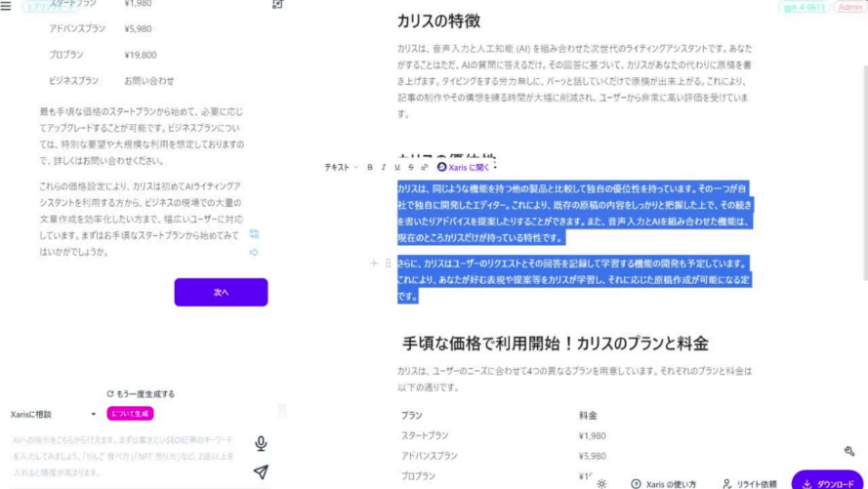Click ¥1,980 in the editor table
The width and height of the screenshot is (868, 489).
point(593,436)
